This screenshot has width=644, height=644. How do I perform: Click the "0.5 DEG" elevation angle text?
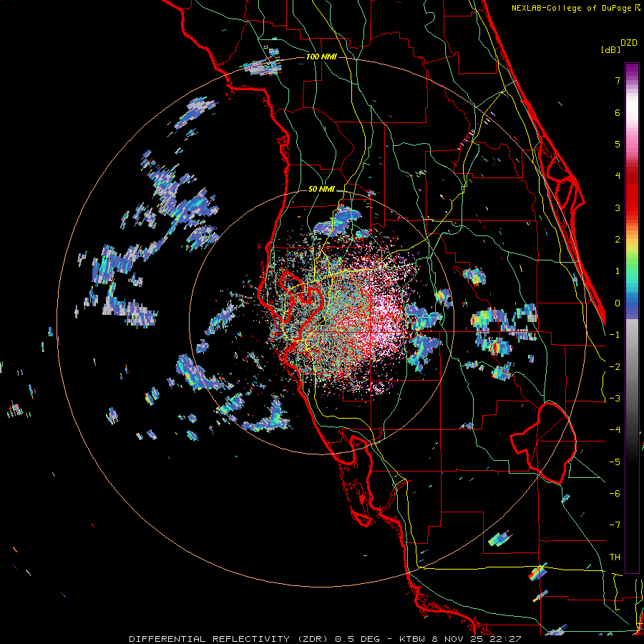tap(358, 639)
